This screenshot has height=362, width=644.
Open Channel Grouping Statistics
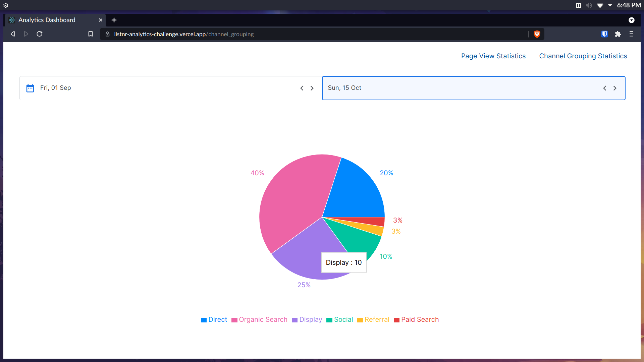point(583,56)
